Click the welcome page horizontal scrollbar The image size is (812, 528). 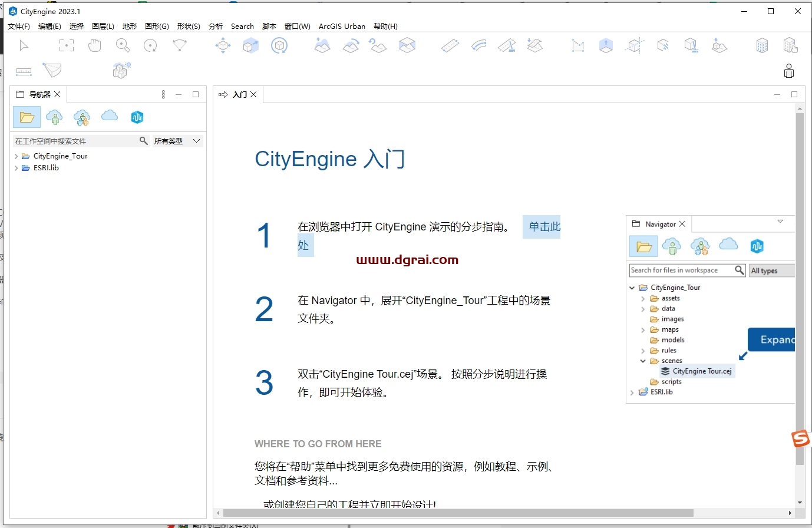(x=458, y=513)
